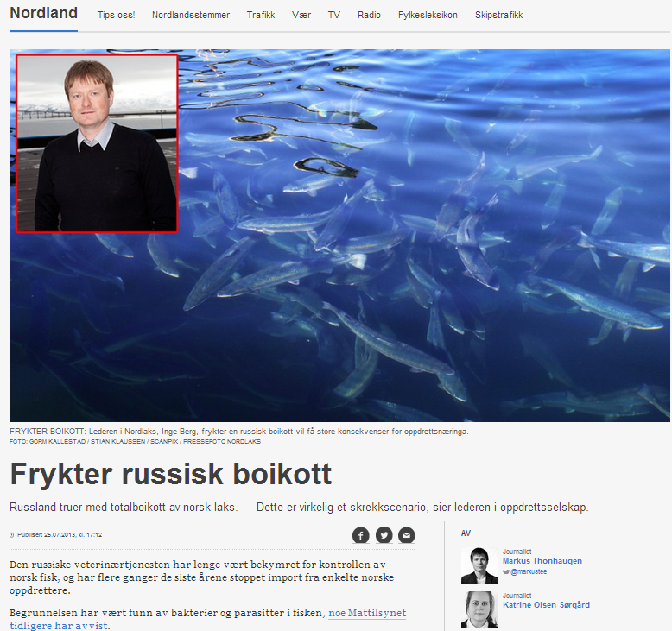Open journalist Katrine Olsen Sørgård's profile
Viewport: 672px width, 631px height.
(546, 605)
